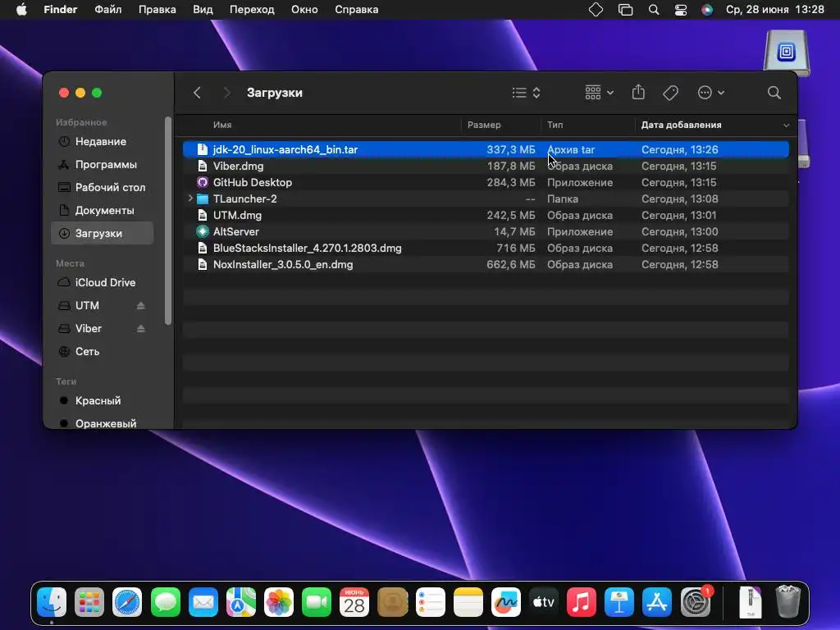The height and width of the screenshot is (630, 840).
Task: Open Launchpad from the Dock
Action: pyautogui.click(x=89, y=602)
